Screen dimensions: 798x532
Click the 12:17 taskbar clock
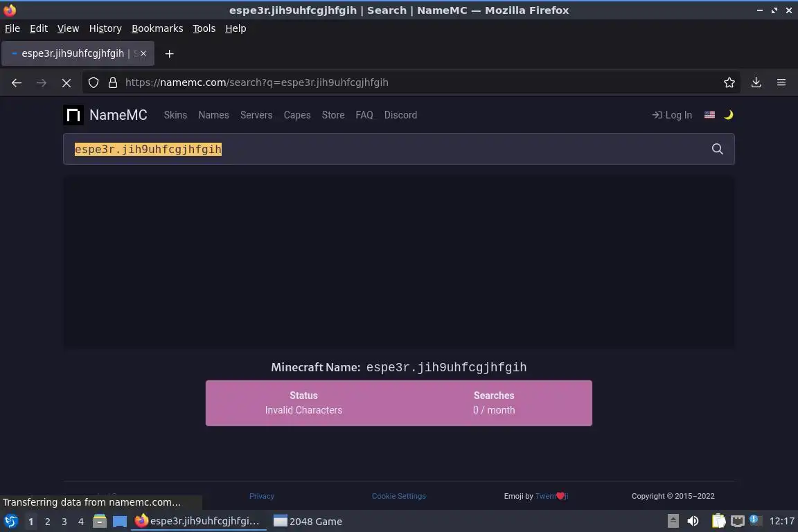coord(781,521)
